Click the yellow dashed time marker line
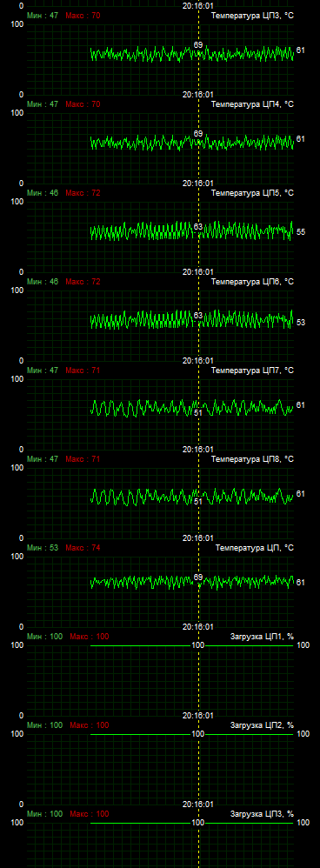Screen dimensions: 320x868 click(x=199, y=434)
